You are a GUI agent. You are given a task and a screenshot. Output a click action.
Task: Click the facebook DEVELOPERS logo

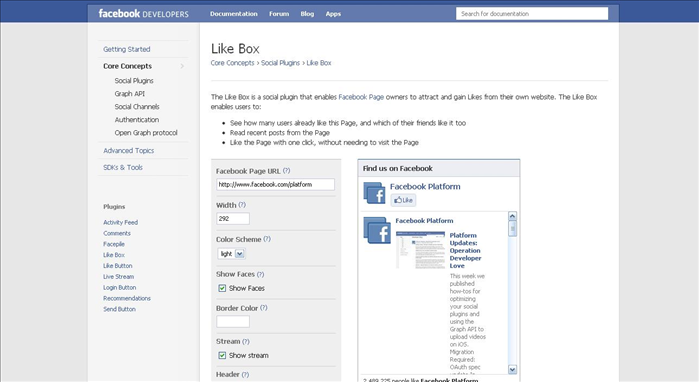coord(144,14)
